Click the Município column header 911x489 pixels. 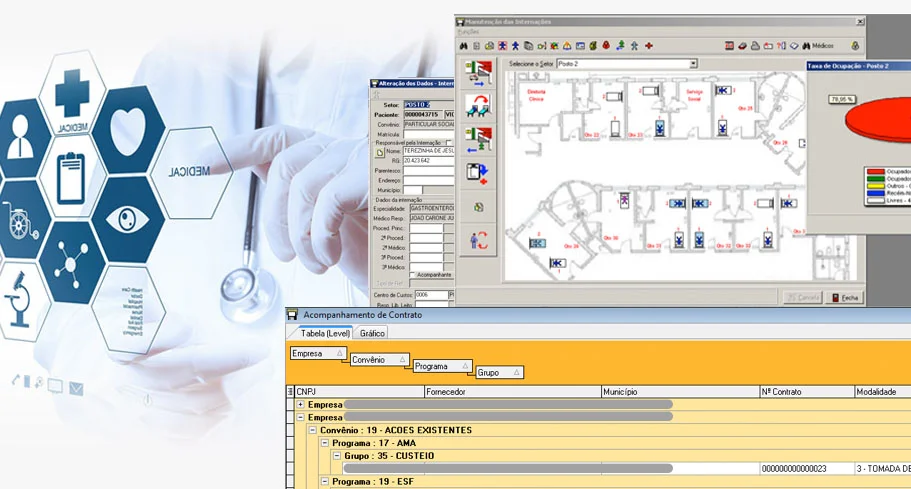click(680, 392)
